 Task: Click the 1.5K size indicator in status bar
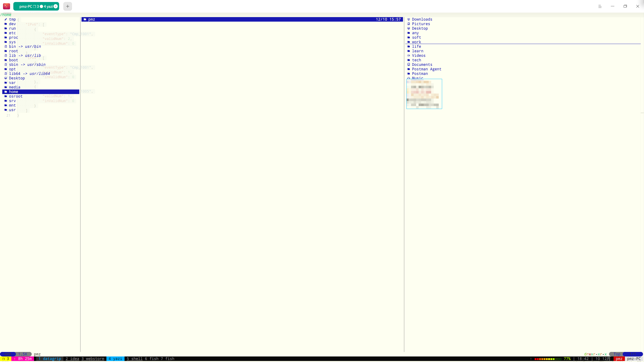(23, 354)
